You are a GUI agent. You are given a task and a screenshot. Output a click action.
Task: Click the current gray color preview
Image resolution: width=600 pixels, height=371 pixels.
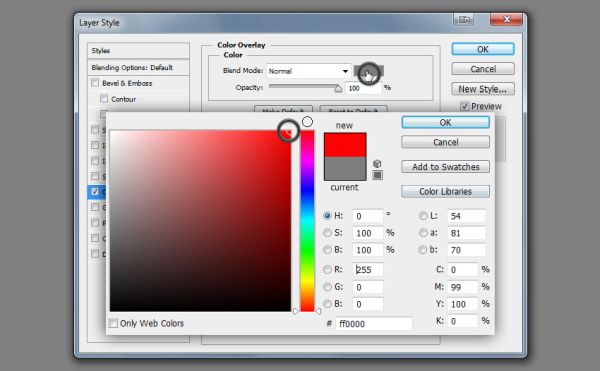pyautogui.click(x=345, y=168)
